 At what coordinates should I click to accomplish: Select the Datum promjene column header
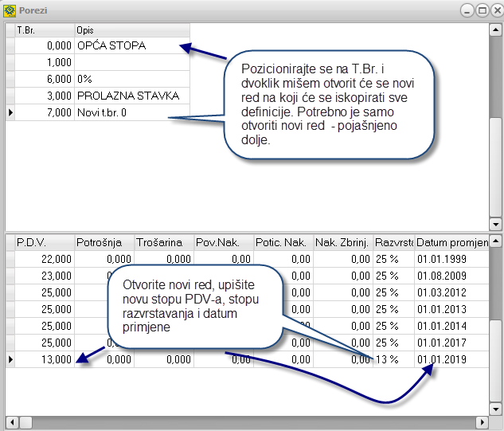pyautogui.click(x=450, y=242)
